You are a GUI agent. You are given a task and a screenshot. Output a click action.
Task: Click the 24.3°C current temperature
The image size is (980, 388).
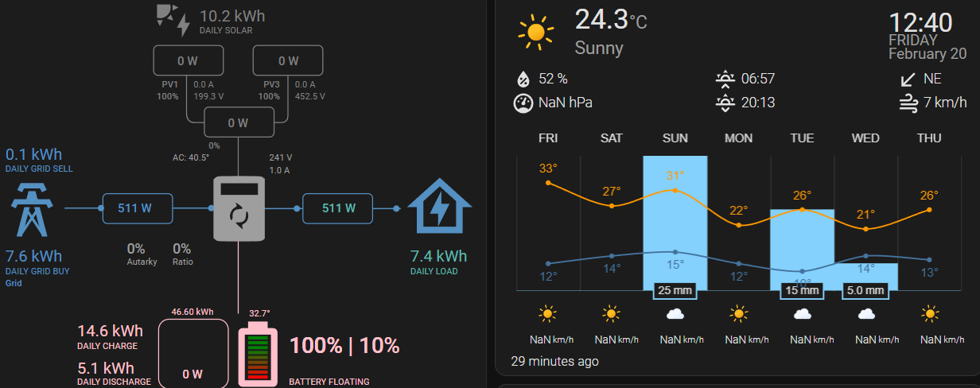tap(611, 19)
